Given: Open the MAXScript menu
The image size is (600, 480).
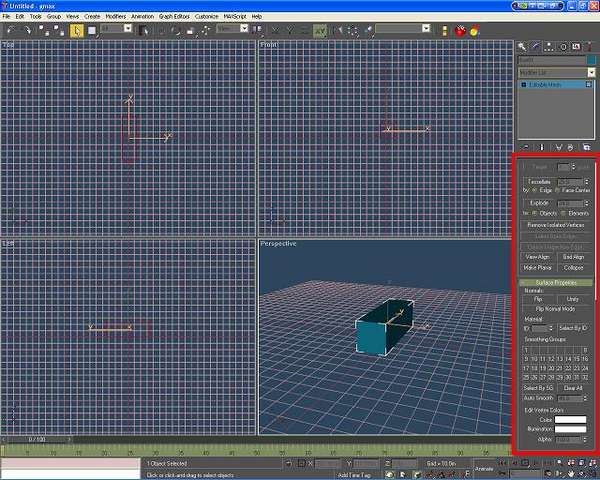Looking at the screenshot, I should click(235, 16).
